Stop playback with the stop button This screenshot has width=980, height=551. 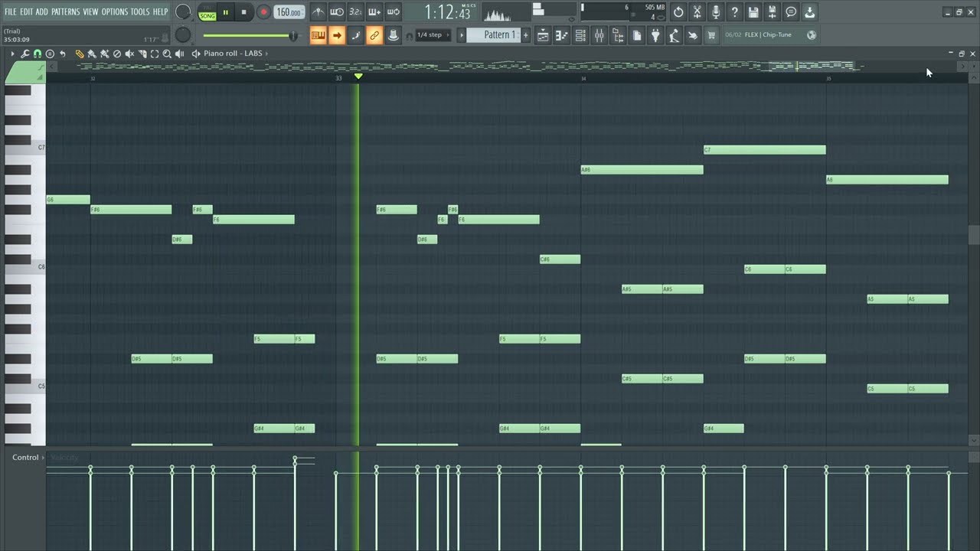point(244,12)
